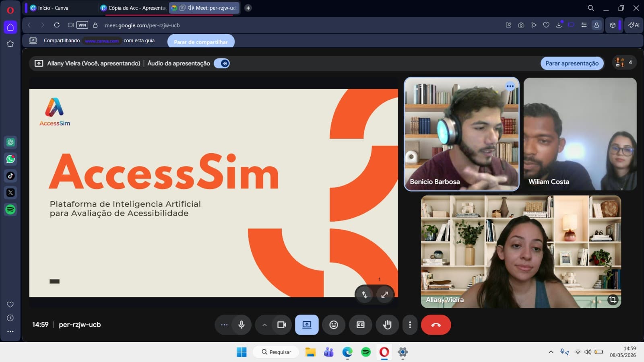This screenshot has width=644, height=362.
Task: Open the profile account icon
Action: click(x=597, y=25)
